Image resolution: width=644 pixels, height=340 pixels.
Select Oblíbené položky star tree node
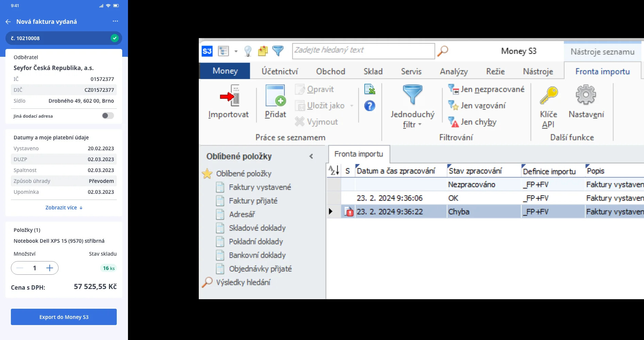click(237, 173)
